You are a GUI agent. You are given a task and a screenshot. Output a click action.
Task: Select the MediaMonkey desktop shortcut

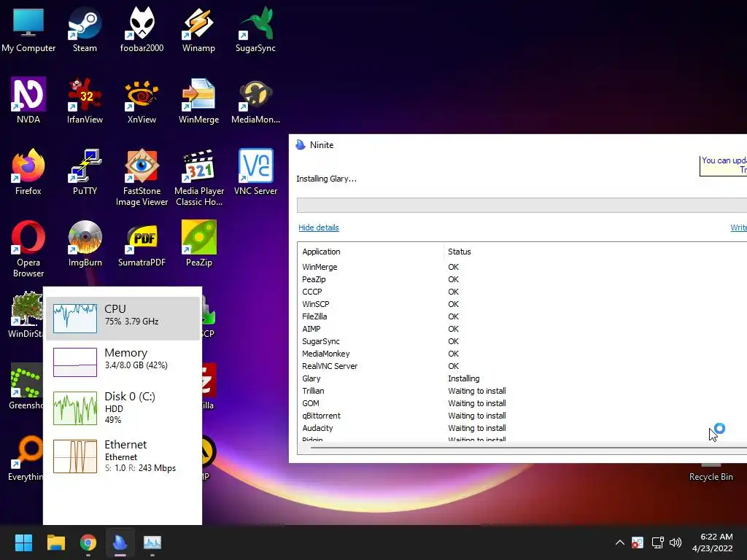point(255,101)
